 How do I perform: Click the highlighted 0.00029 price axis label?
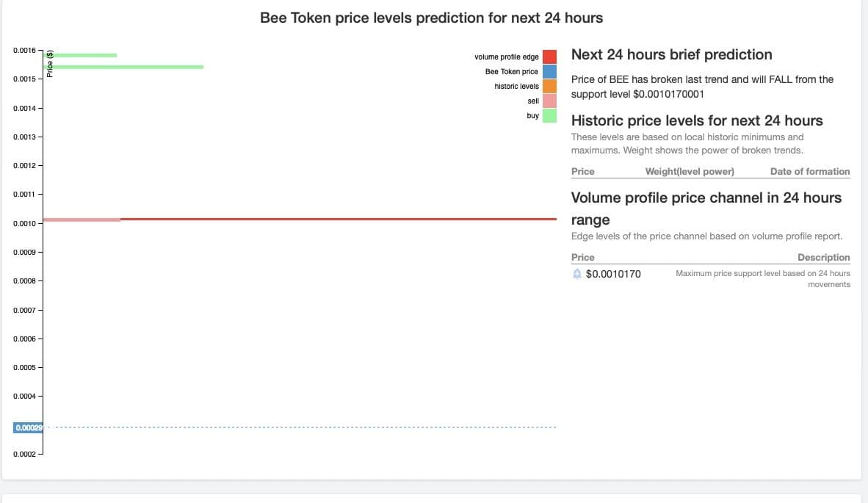click(x=28, y=427)
